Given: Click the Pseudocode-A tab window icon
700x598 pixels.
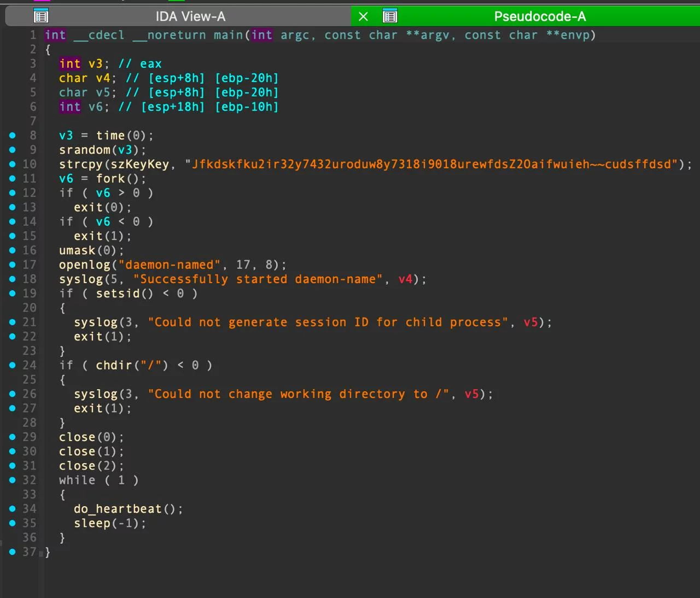Looking at the screenshot, I should click(x=390, y=16).
